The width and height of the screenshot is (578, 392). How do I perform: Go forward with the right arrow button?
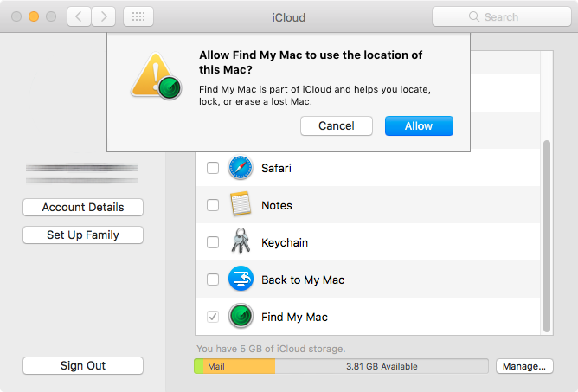tap(104, 16)
